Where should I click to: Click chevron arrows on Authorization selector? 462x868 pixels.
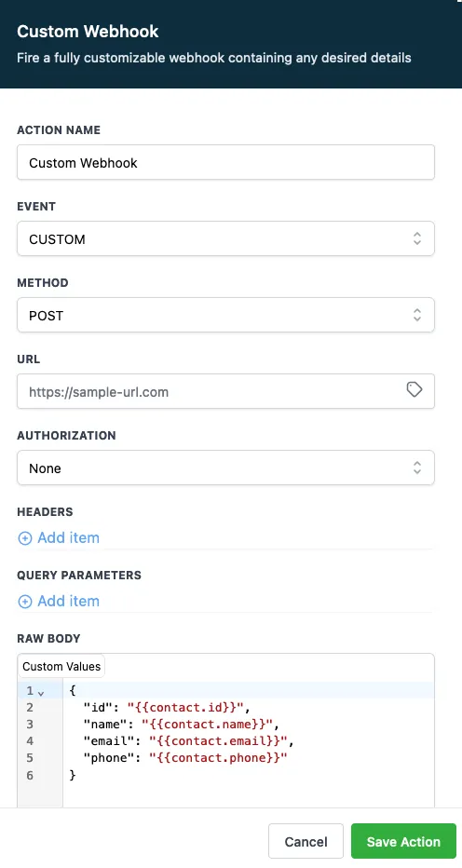(417, 468)
